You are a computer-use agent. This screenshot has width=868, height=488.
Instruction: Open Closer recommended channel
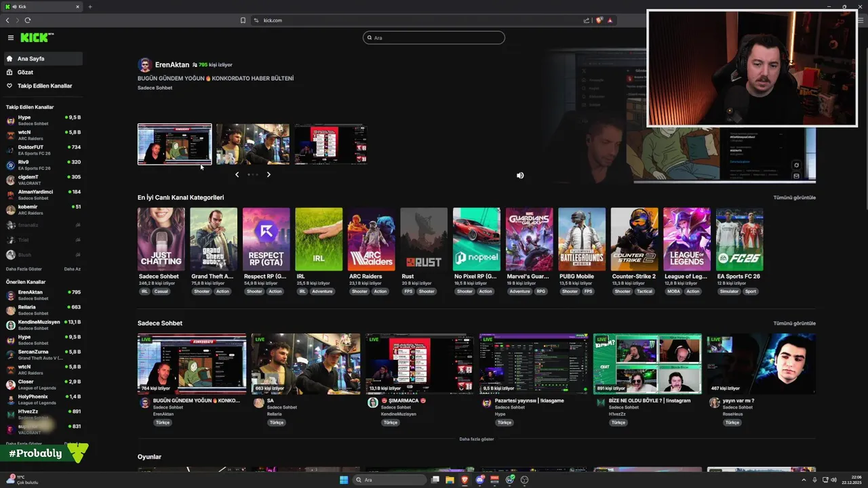coord(43,384)
